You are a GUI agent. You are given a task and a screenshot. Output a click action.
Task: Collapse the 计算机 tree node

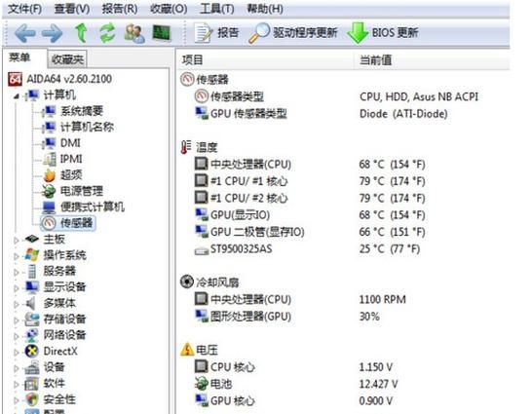click(16, 96)
